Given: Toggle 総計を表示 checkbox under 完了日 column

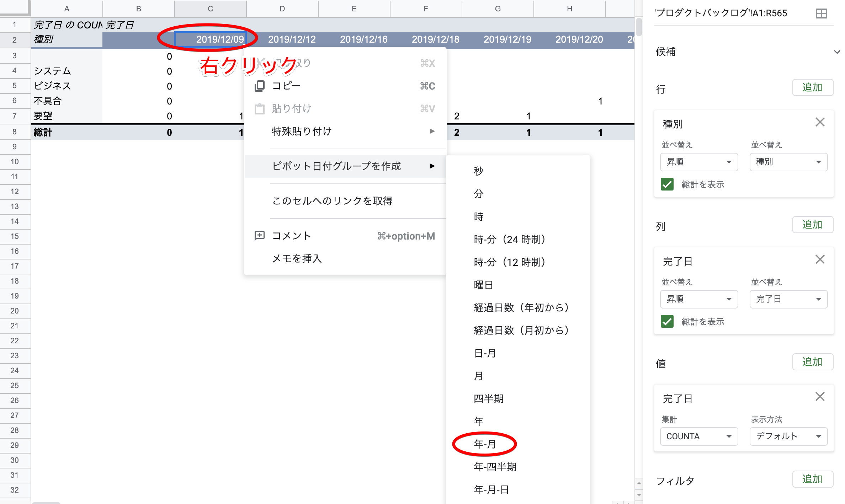Looking at the screenshot, I should (x=667, y=321).
